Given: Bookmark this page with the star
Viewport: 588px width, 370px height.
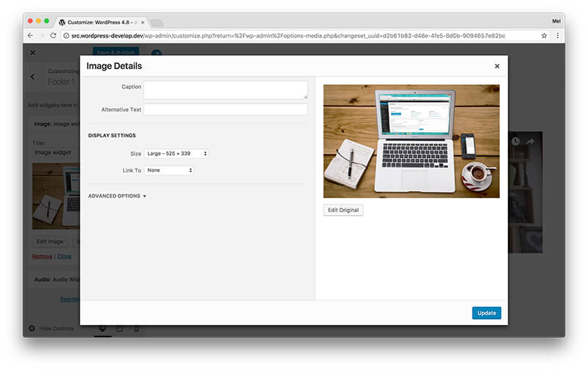Looking at the screenshot, I should (x=544, y=35).
